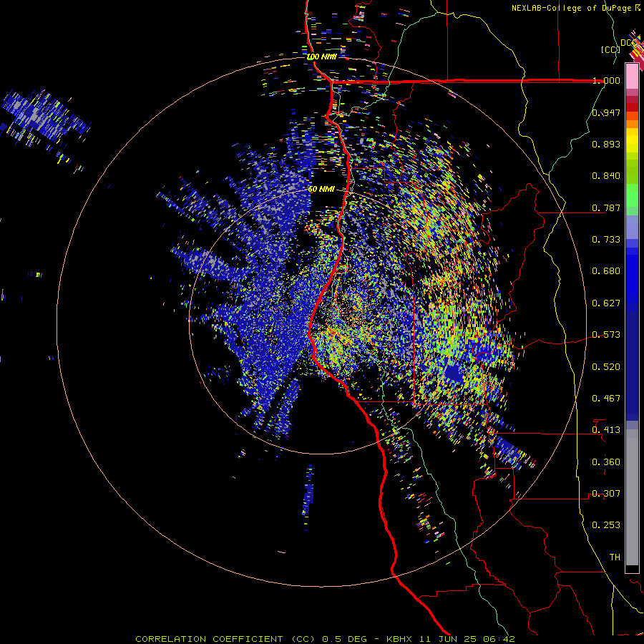Image resolution: width=644 pixels, height=644 pixels.
Task: Click the 0.947 legend value
Action: click(606, 112)
